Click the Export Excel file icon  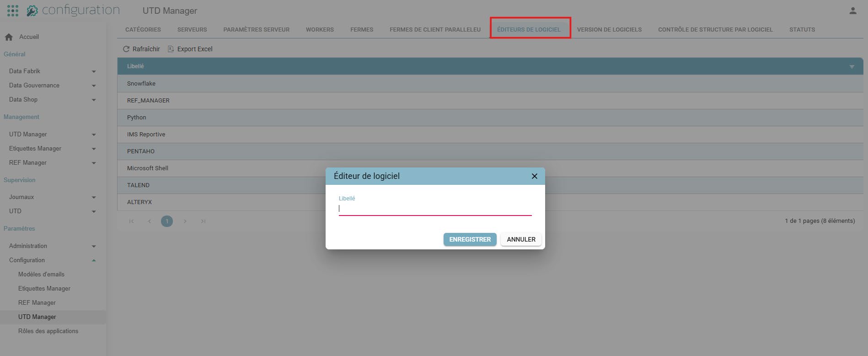(171, 49)
